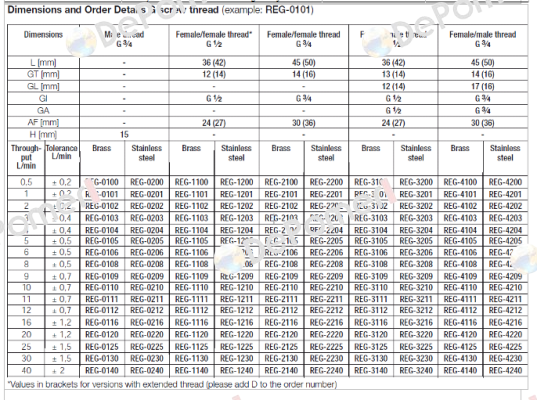Screen dimensions: 537x400
Task: Click the Female/female thread G ¾ header
Action: pyautogui.click(x=304, y=39)
